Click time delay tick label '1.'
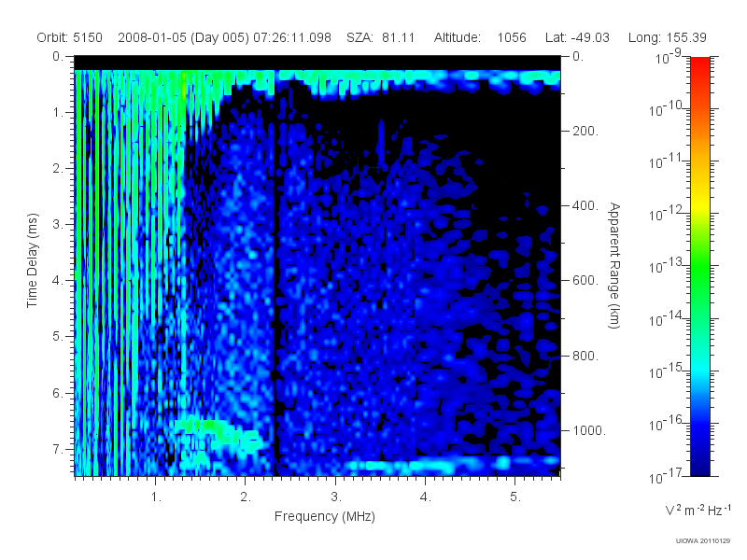The width and height of the screenshot is (747, 560). [58, 112]
